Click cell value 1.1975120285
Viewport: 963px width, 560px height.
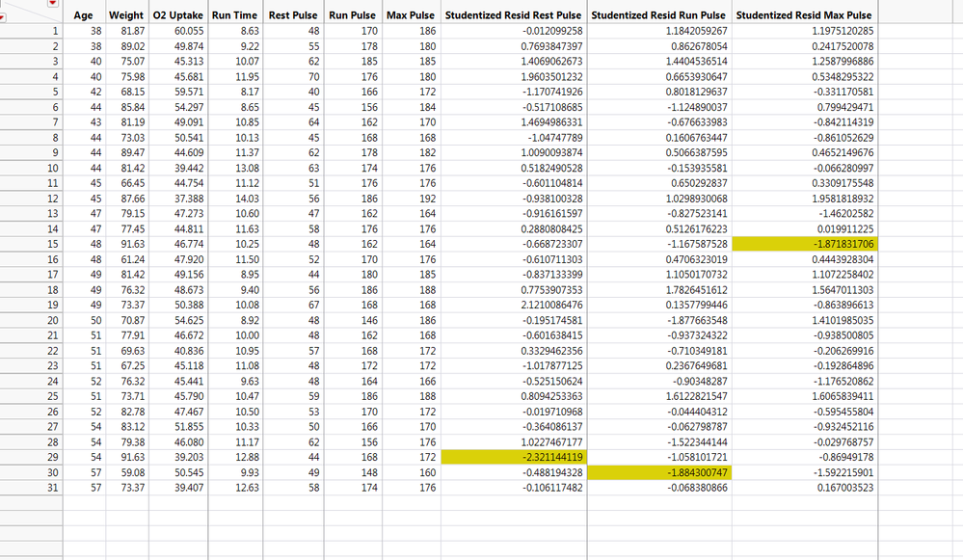coord(843,31)
